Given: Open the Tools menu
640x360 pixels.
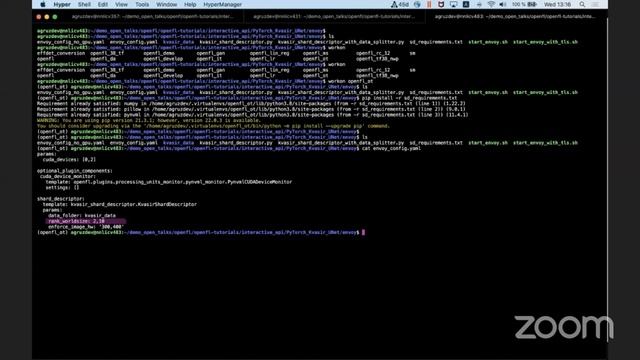Looking at the screenshot, I should pyautogui.click(x=142, y=4).
